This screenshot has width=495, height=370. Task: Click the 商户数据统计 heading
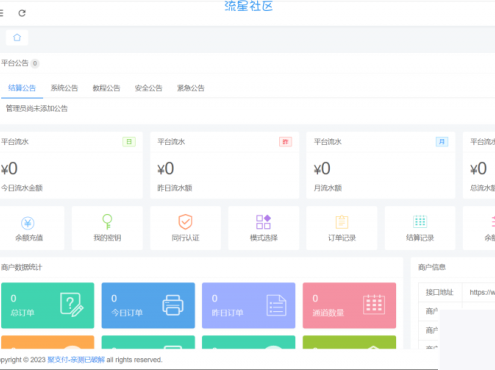click(21, 267)
